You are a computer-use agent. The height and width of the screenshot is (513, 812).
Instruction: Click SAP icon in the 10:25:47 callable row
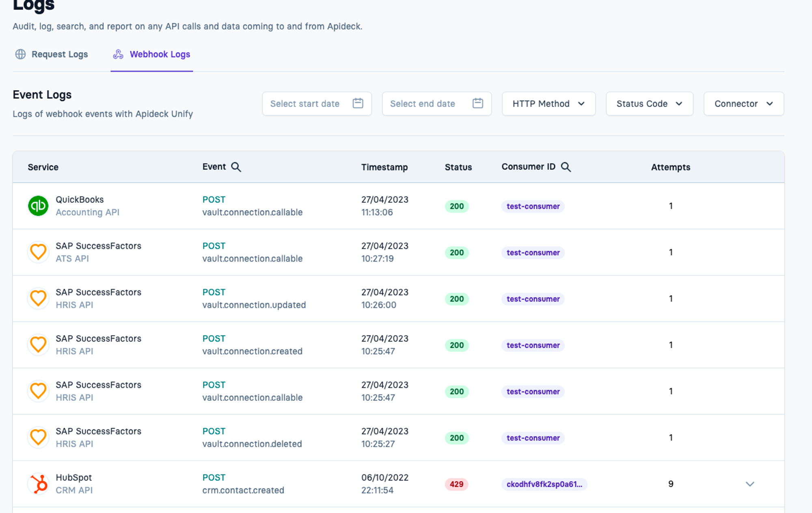38,391
